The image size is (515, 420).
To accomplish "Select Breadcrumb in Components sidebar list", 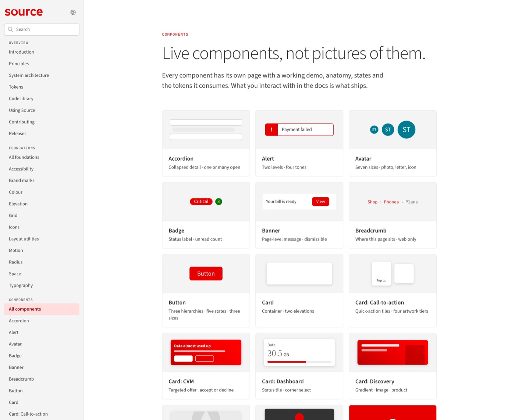I will tap(21, 379).
